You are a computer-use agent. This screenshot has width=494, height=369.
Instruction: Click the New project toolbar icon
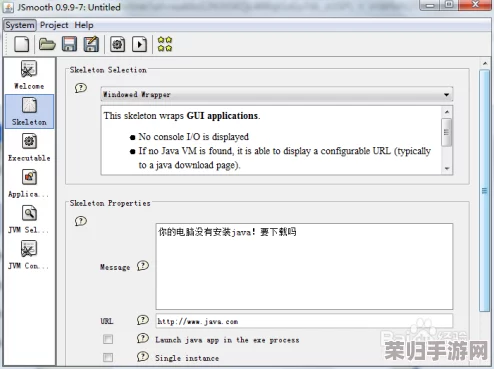point(22,44)
